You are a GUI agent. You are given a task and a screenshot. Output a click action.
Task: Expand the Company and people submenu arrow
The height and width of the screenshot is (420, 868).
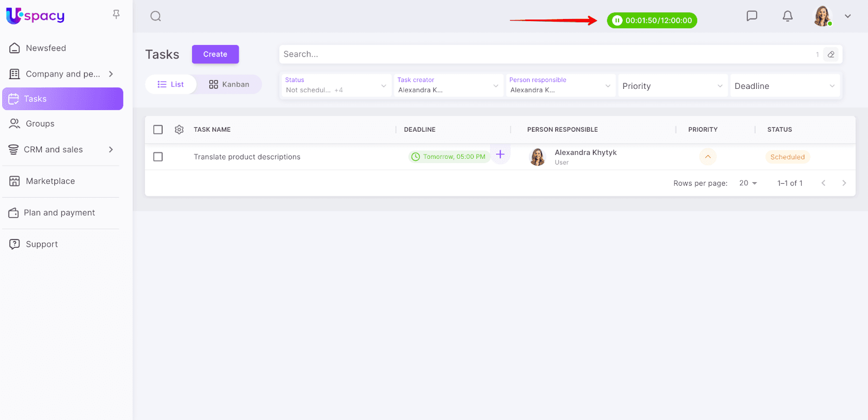click(111, 74)
